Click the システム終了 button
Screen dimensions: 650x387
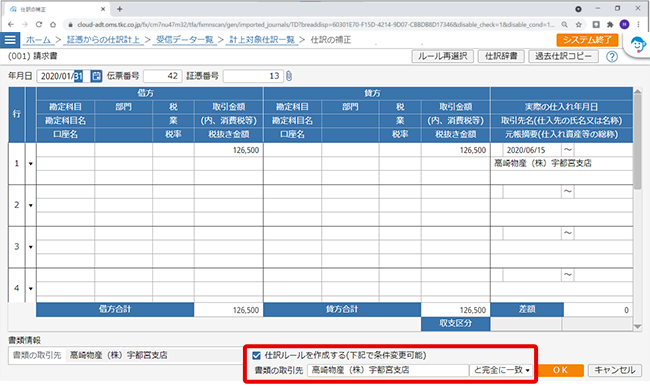click(587, 40)
